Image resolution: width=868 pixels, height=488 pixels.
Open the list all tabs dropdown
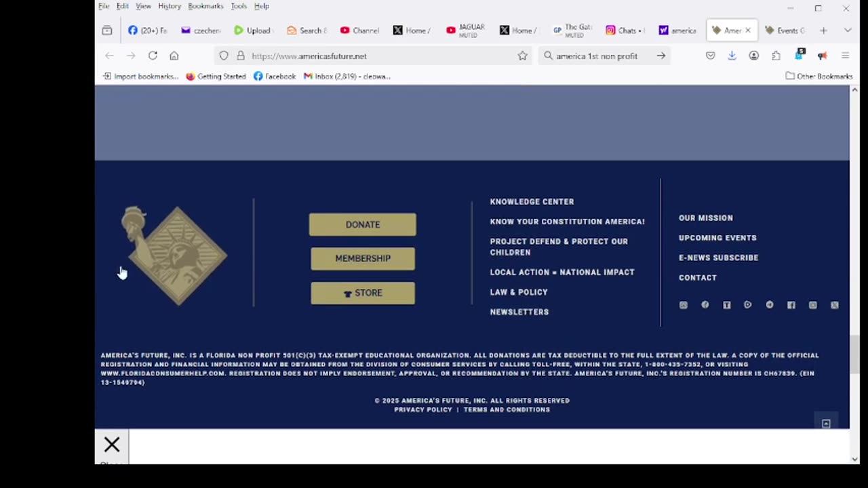[848, 30]
